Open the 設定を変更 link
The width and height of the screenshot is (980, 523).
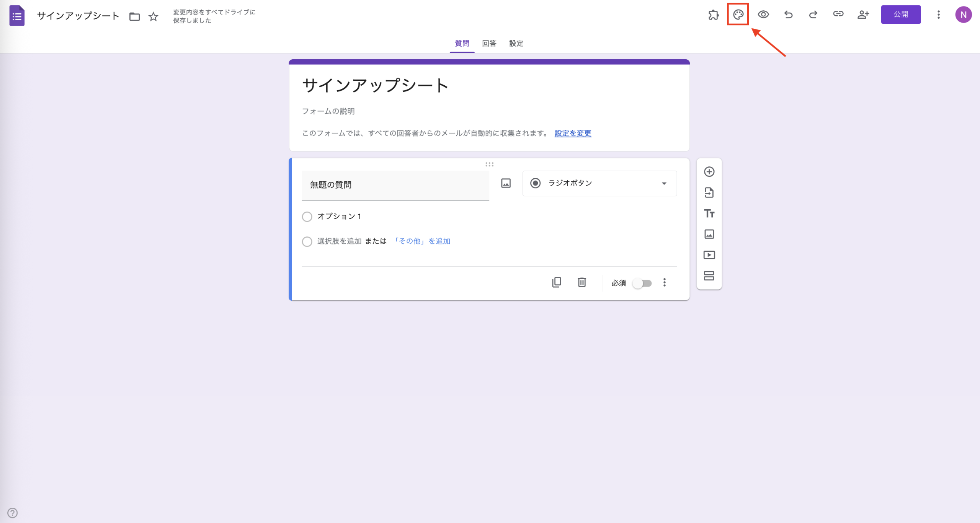point(572,133)
